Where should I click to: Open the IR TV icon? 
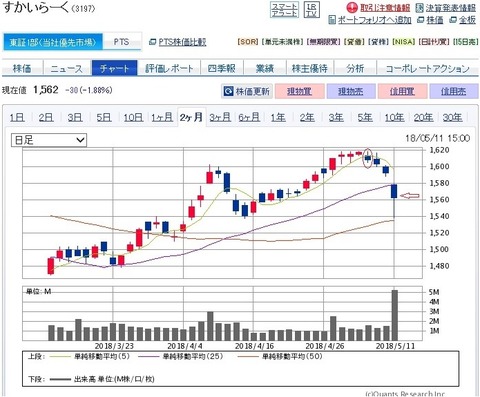311,10
